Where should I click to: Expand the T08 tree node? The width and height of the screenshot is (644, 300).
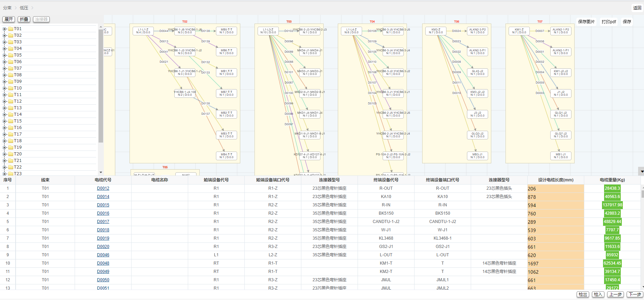[x=5, y=75]
